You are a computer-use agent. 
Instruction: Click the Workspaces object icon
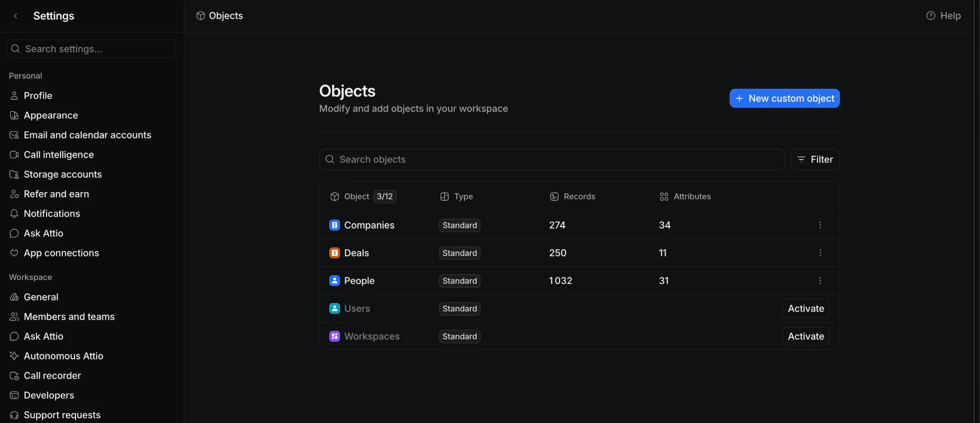335,336
